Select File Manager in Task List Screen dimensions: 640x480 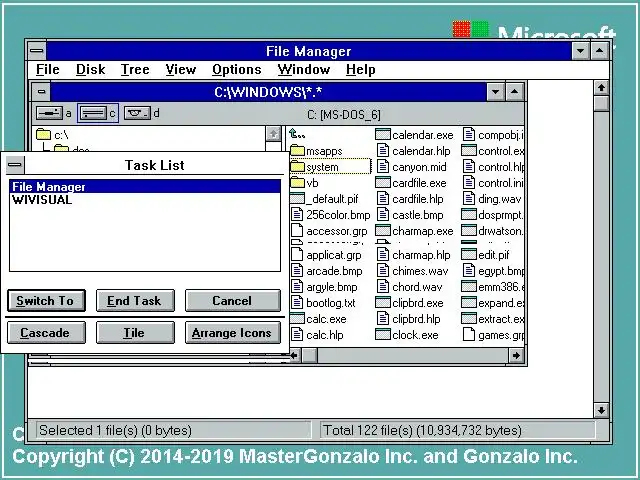pos(145,187)
